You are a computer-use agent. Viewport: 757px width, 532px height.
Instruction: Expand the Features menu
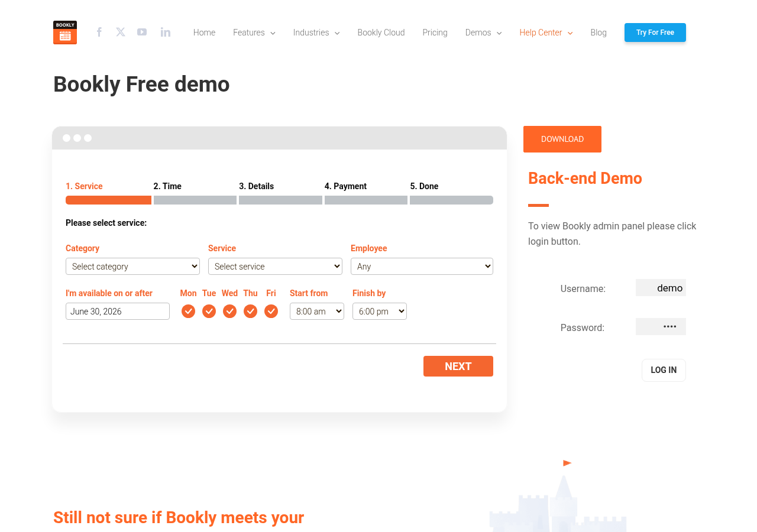(x=254, y=33)
